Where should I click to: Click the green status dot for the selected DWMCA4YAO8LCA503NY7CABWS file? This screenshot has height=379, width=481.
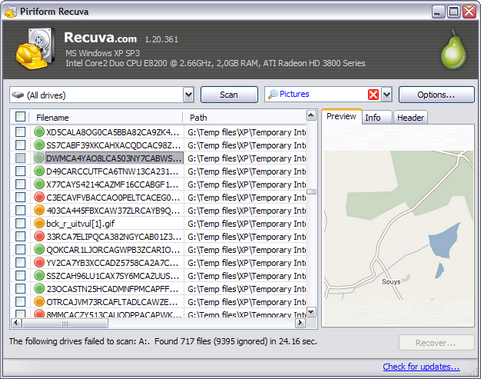(39, 158)
